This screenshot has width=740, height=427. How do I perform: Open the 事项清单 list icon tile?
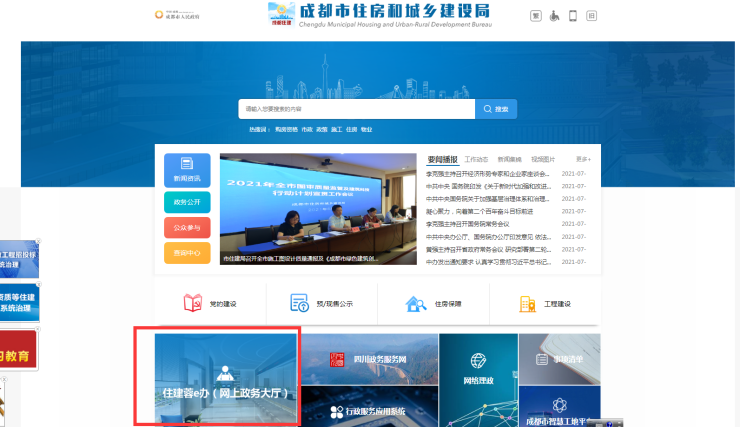tap(560, 359)
